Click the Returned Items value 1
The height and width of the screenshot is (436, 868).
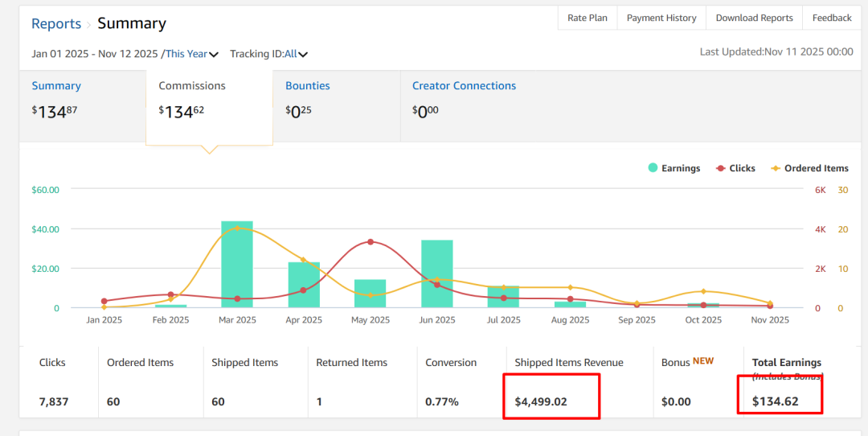(x=319, y=401)
